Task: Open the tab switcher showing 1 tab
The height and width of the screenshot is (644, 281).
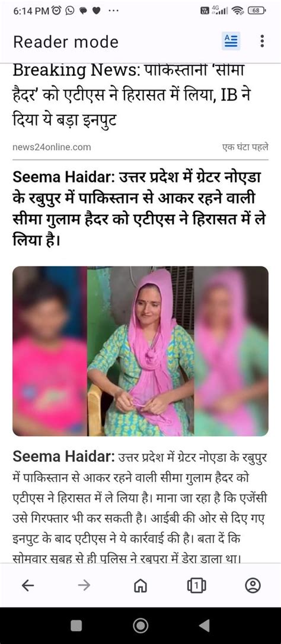Action: click(196, 586)
